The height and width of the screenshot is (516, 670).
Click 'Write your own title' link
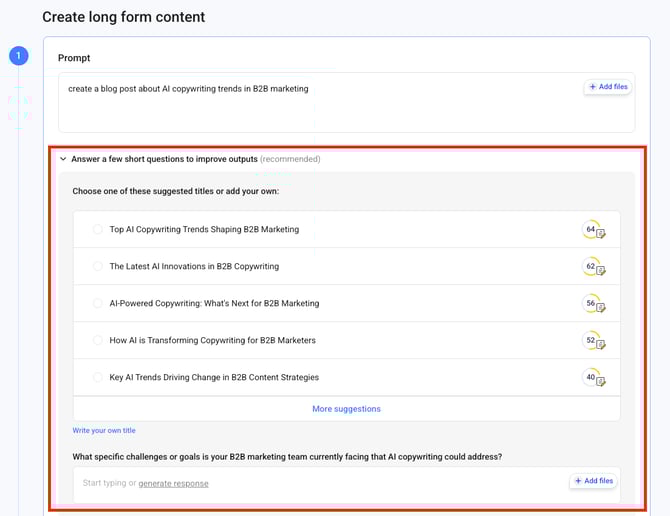(x=104, y=431)
